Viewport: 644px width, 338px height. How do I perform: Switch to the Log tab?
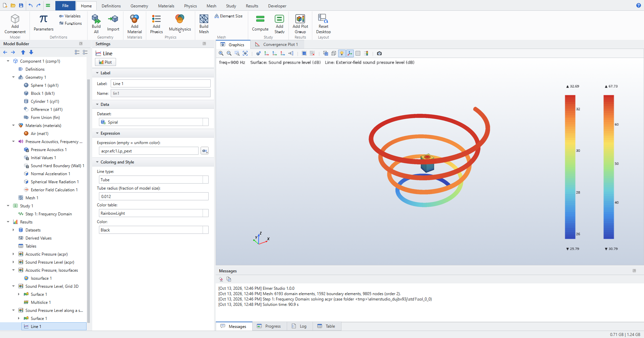pyautogui.click(x=299, y=326)
